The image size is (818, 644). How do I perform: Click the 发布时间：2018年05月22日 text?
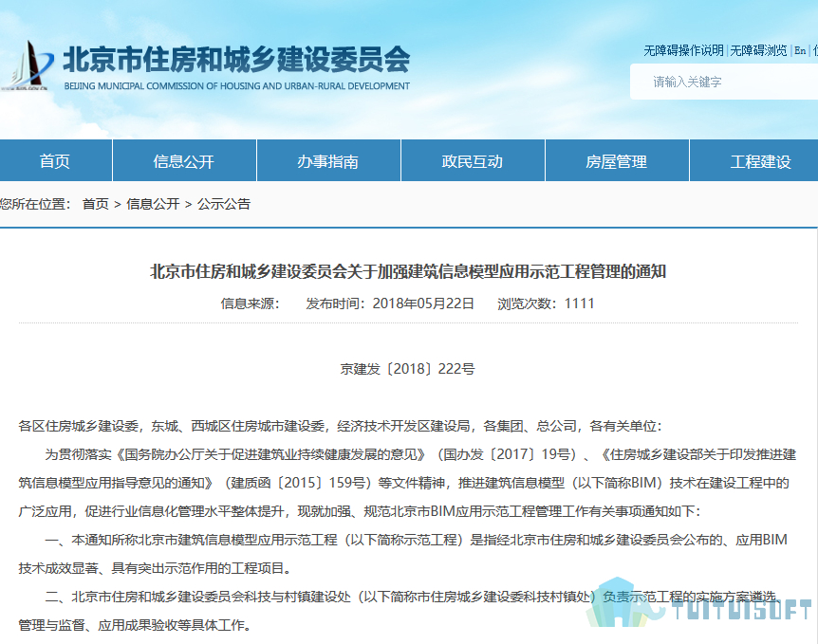390,304
